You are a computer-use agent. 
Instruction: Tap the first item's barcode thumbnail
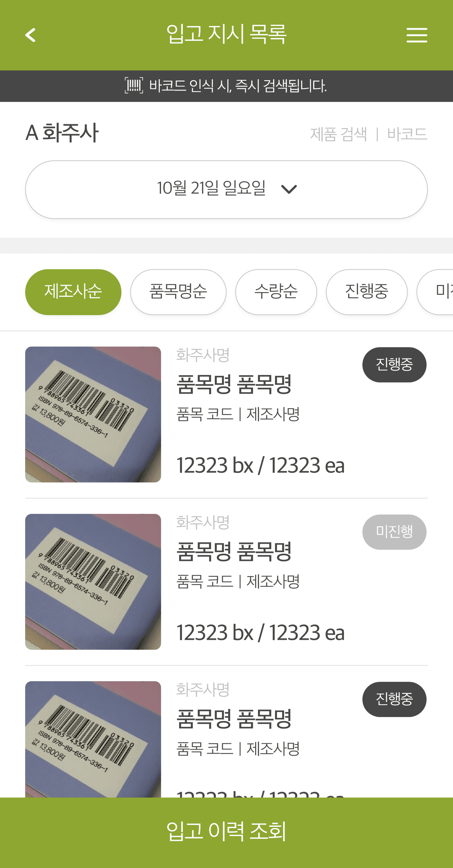pos(93,414)
